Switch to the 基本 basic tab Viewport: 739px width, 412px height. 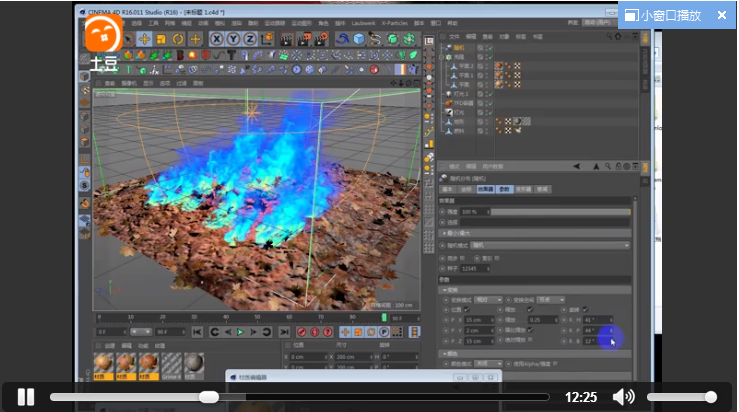pos(447,189)
